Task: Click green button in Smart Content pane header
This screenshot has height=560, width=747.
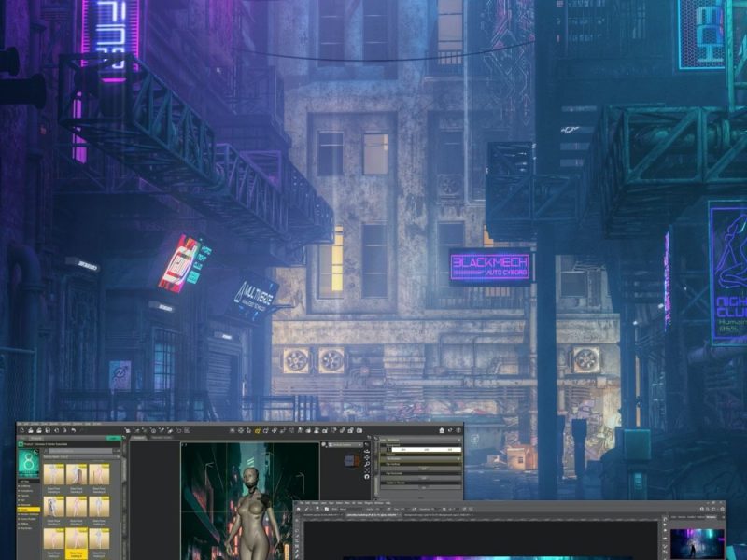Action: pos(113,438)
